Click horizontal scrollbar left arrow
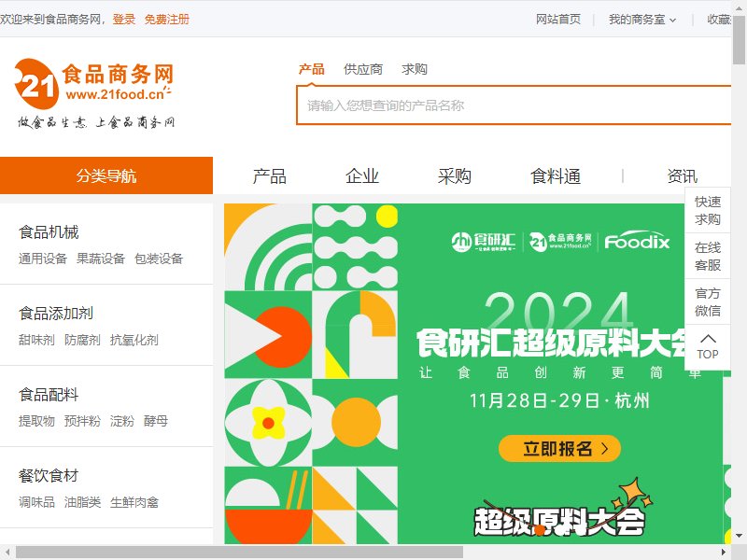The height and width of the screenshot is (560, 747). click(7, 553)
